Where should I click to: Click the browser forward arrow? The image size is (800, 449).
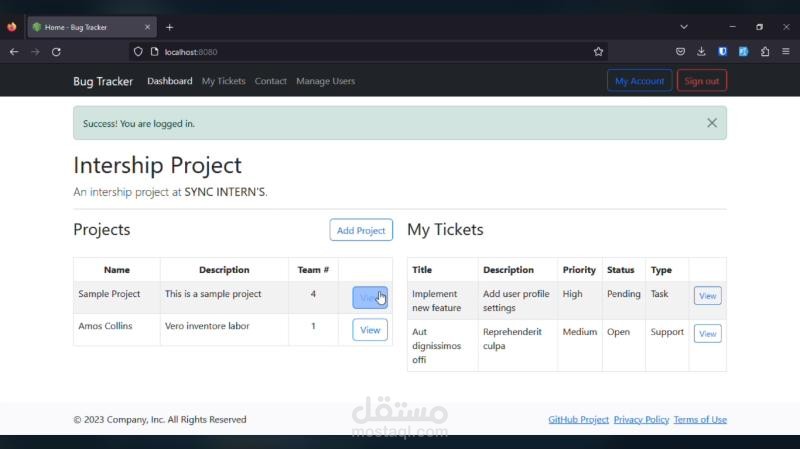click(x=35, y=52)
